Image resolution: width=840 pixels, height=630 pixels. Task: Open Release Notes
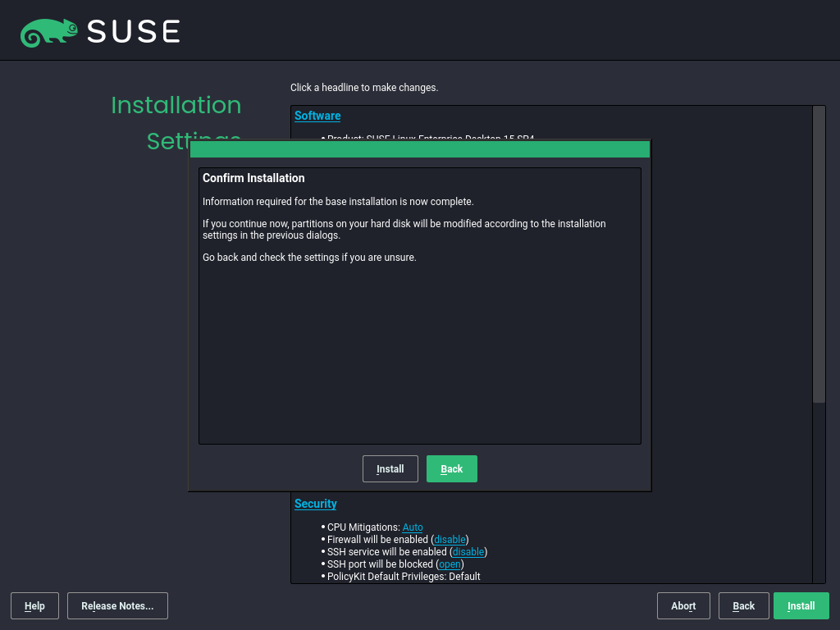pyautogui.click(x=117, y=606)
